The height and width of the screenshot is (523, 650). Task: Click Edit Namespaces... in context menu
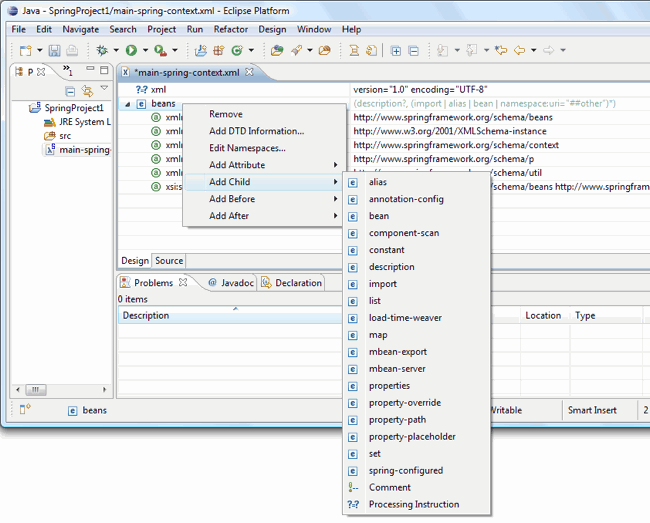pos(247,148)
